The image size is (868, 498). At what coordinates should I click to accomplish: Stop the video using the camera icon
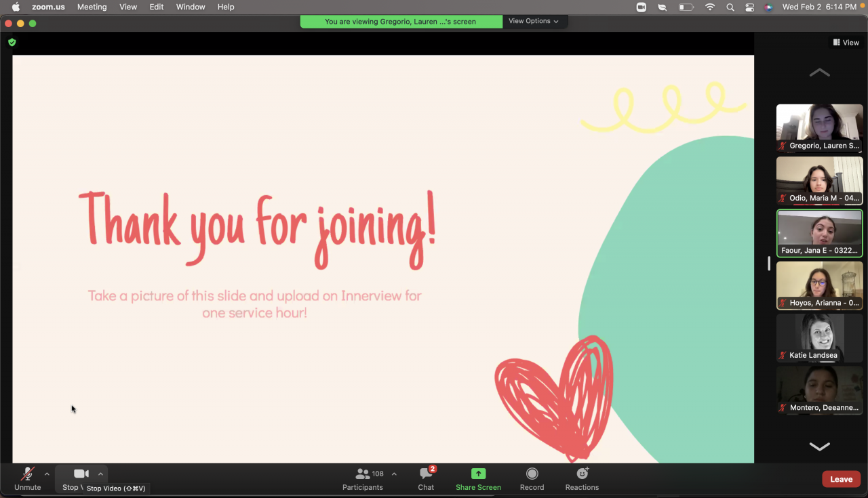coord(81,474)
